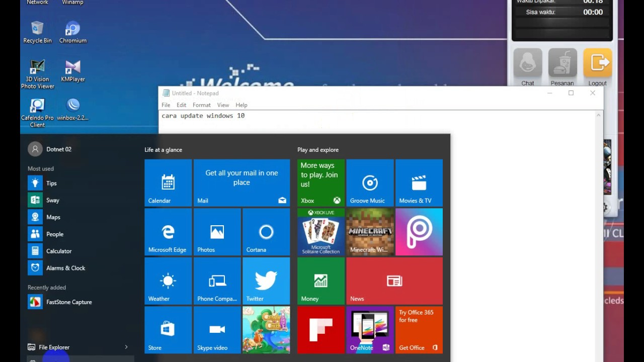Open the Money tile
Image resolution: width=644 pixels, height=362 pixels.
(321, 281)
